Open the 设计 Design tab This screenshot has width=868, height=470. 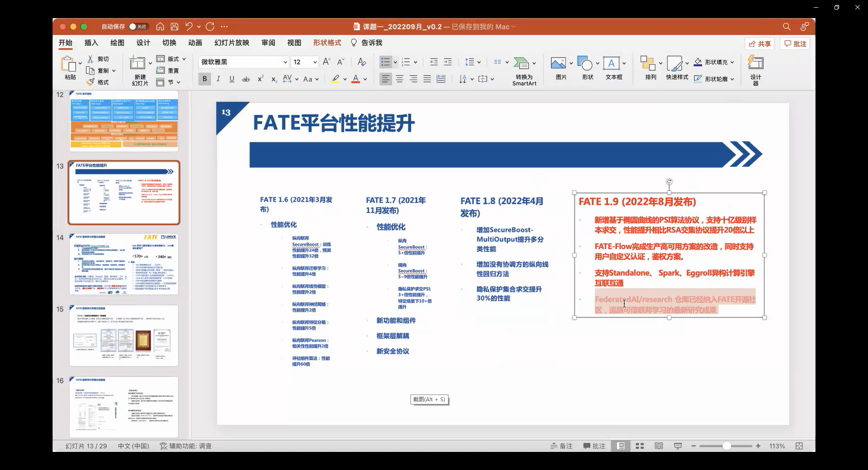(143, 42)
